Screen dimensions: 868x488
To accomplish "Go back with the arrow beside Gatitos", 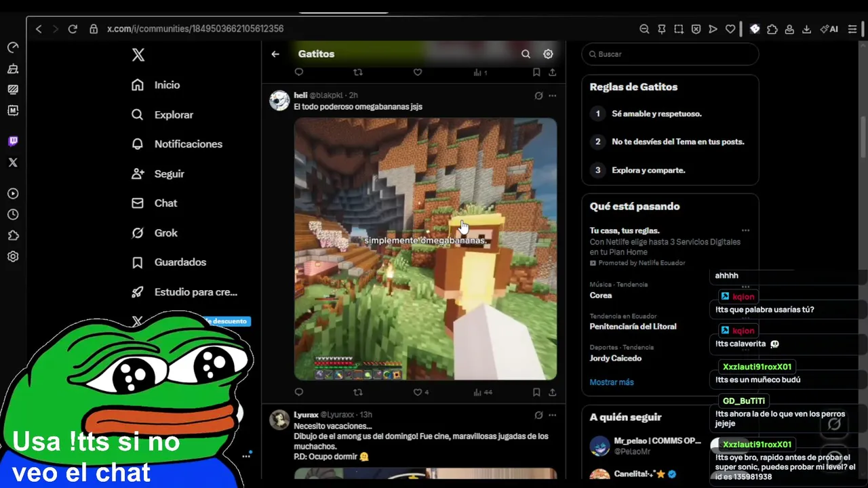I will click(275, 54).
